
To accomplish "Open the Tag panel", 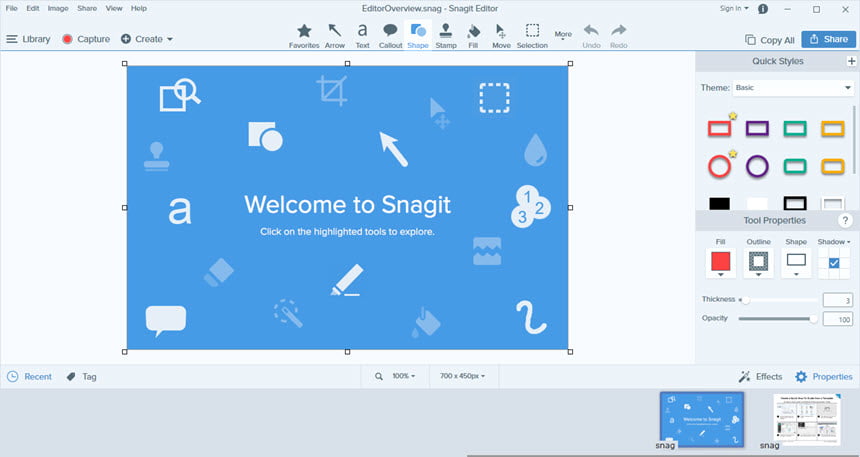I will tap(81, 376).
